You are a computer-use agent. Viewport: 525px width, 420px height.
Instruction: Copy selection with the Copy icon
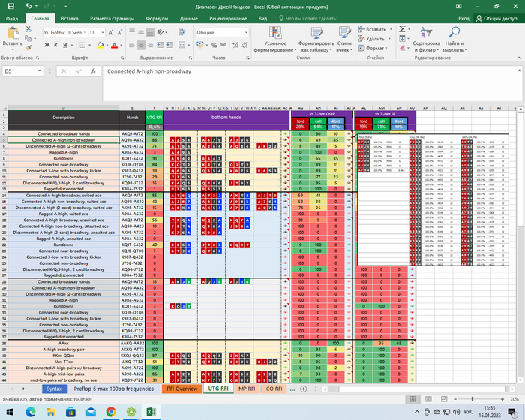[28, 38]
